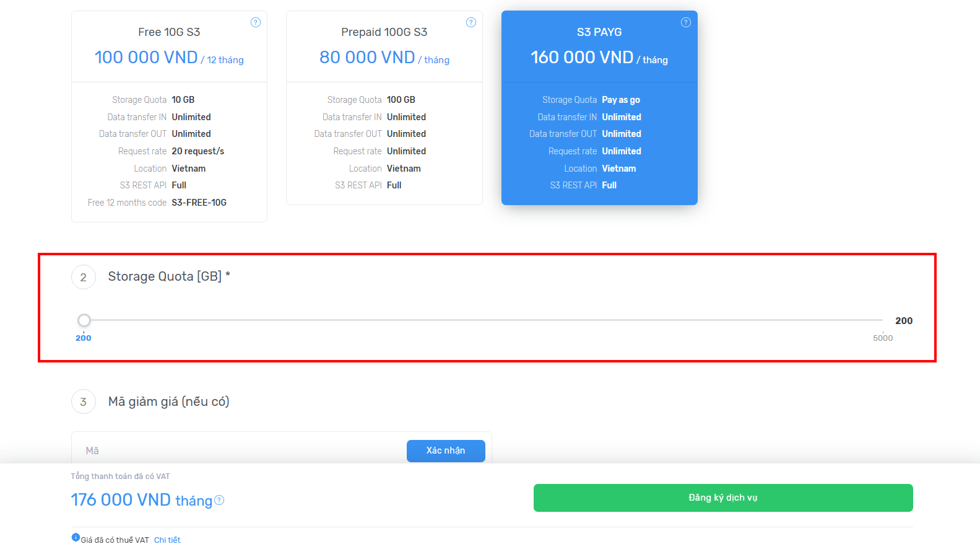Click the blue 200 minimum slider label
This screenshot has width=980, height=549.
coord(84,338)
